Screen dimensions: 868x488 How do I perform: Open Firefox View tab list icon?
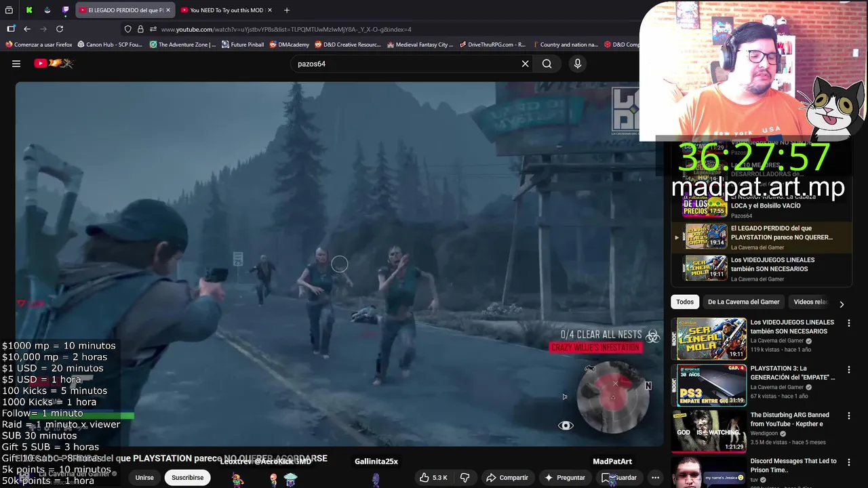[9, 10]
